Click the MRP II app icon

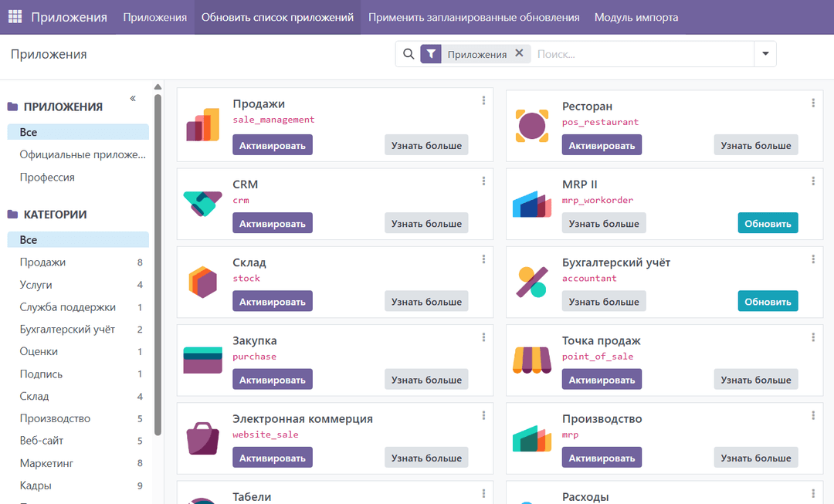pyautogui.click(x=532, y=205)
